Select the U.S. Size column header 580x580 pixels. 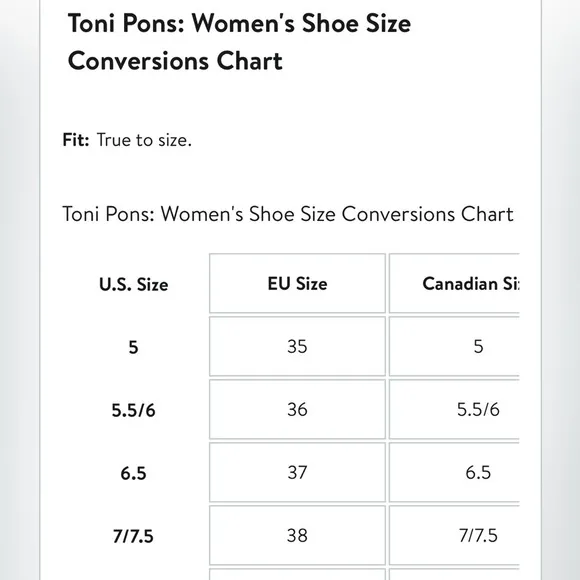tap(134, 284)
